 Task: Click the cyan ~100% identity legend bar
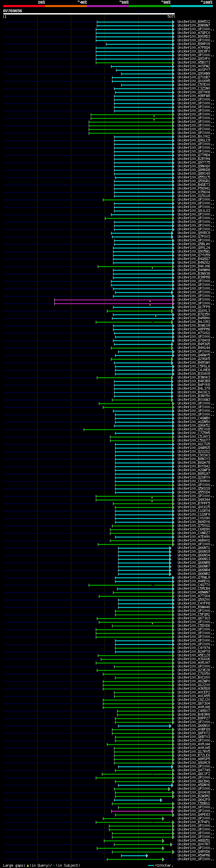[x=192, y=6]
